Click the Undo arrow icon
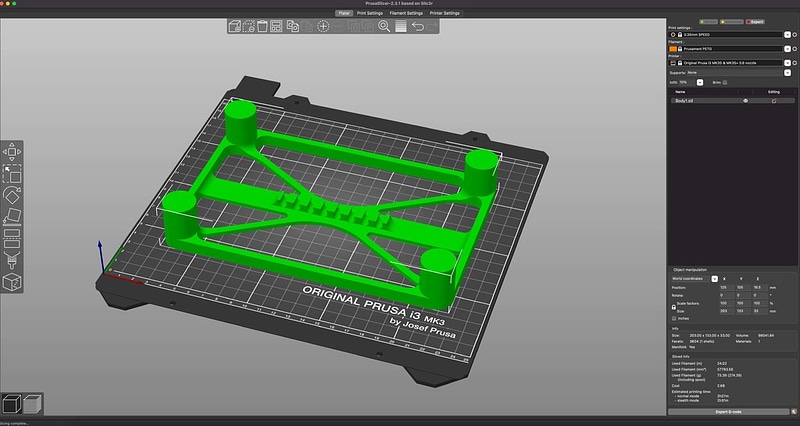Screen dimensions: 800x426 tap(418, 26)
